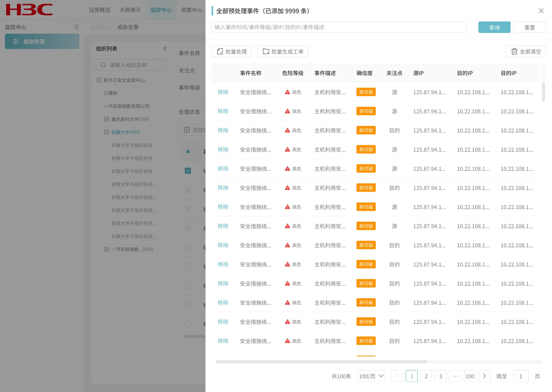
Task: Expand the pagination ellipsis pages
Action: coord(455,376)
